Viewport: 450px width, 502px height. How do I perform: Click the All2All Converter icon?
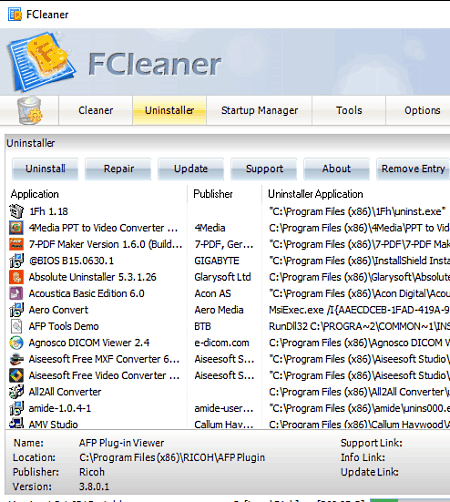pyautogui.click(x=16, y=392)
